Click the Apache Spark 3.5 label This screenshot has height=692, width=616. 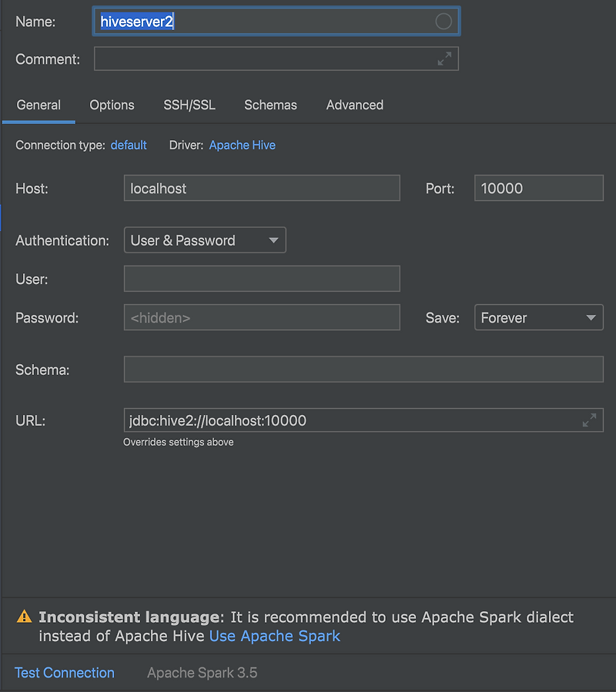[x=202, y=673]
